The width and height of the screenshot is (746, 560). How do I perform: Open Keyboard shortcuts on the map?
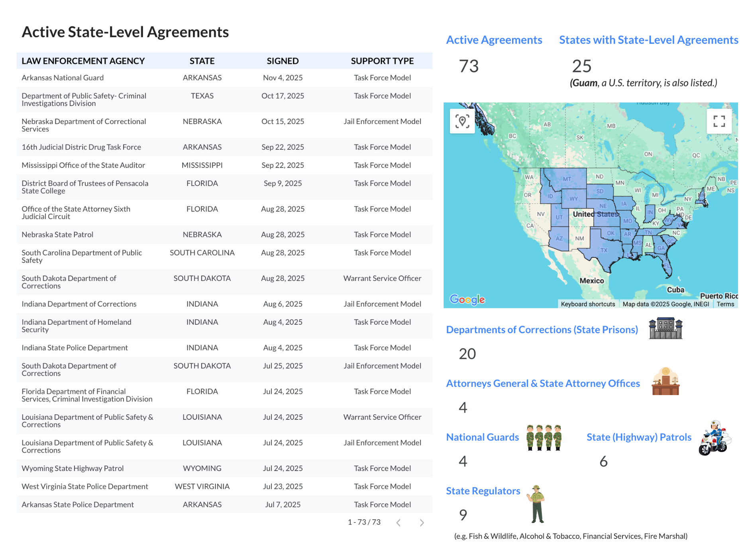click(x=588, y=304)
